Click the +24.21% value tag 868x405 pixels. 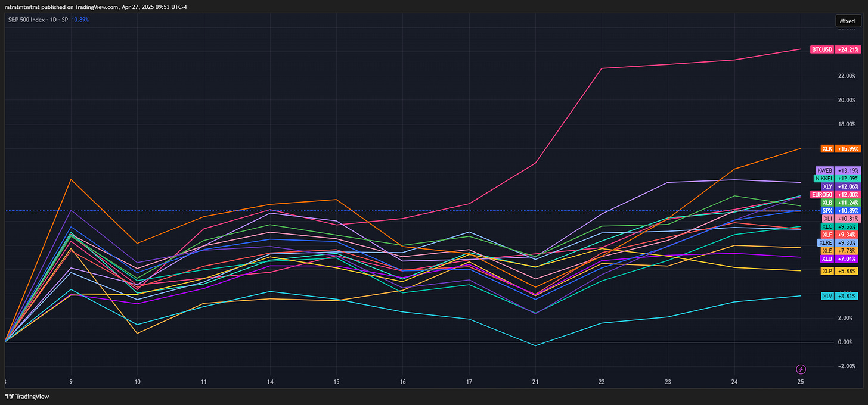coord(847,49)
